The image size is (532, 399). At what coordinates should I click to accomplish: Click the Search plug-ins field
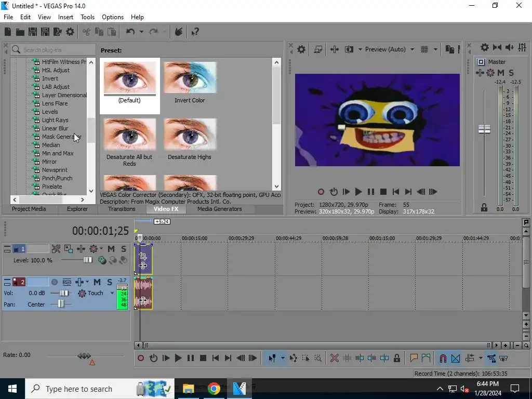(x=54, y=50)
